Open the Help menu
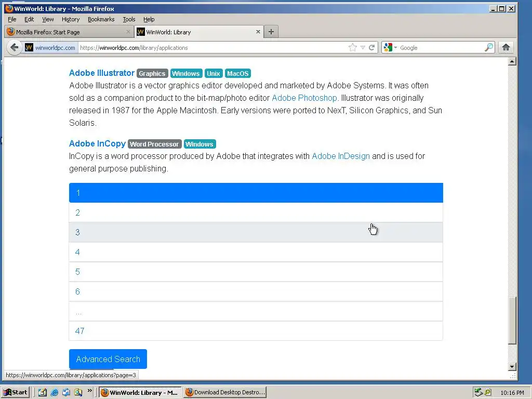This screenshot has width=532, height=399. tap(149, 19)
